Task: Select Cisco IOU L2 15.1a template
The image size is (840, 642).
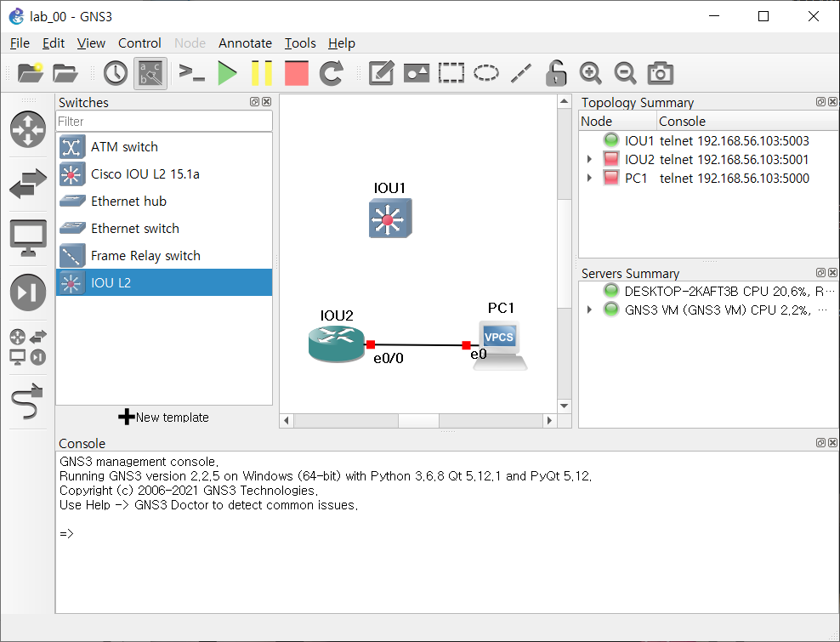Action: pyautogui.click(x=164, y=174)
